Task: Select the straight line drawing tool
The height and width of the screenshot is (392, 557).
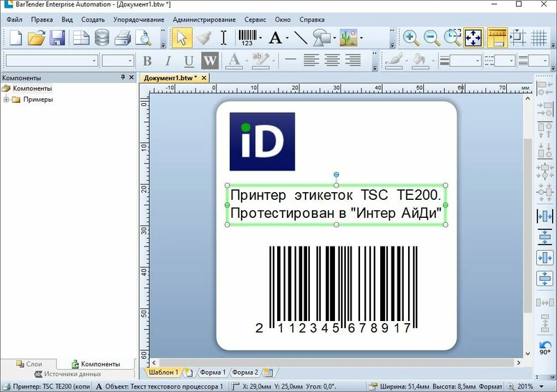Action: [301, 38]
